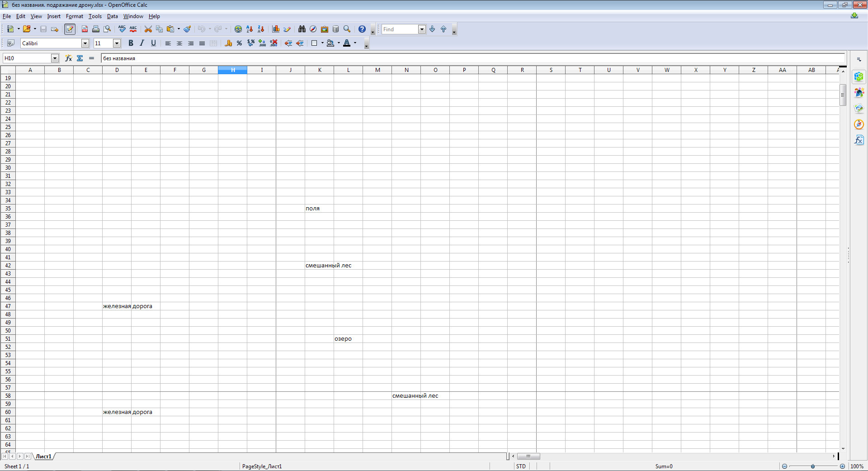Click inside the Find text field
The height and width of the screenshot is (471, 868).
pyautogui.click(x=400, y=29)
